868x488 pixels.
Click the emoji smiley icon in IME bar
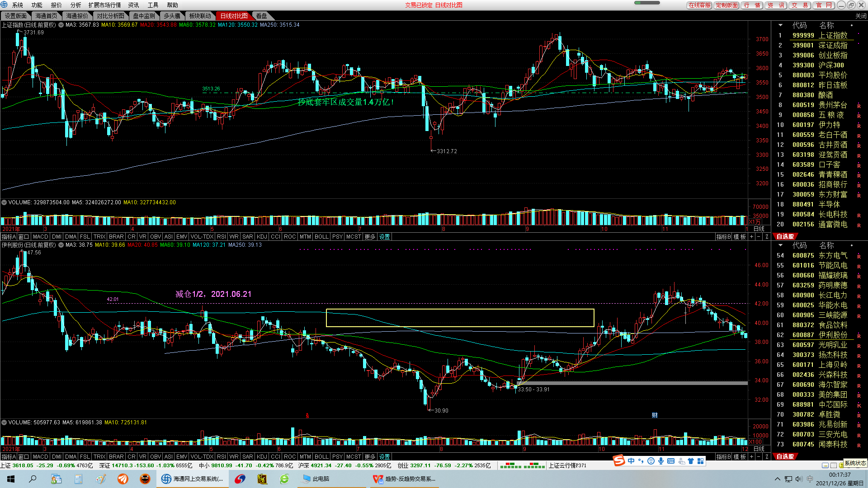(651, 461)
